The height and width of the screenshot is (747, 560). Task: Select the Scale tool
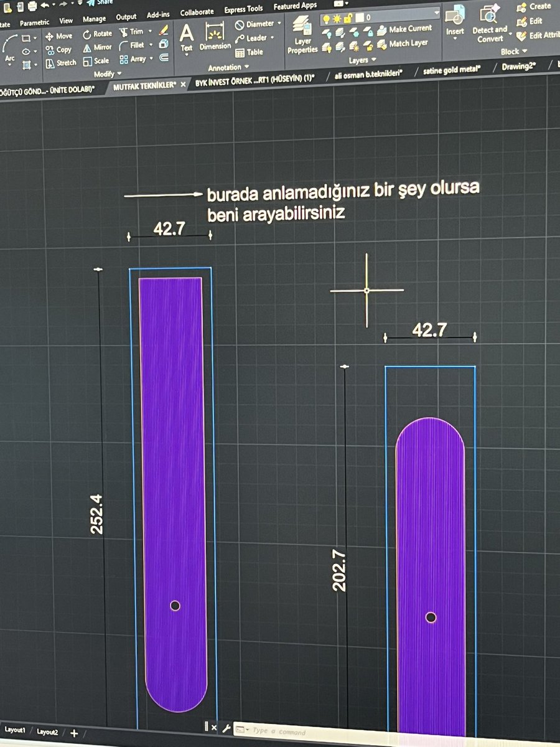coord(96,61)
